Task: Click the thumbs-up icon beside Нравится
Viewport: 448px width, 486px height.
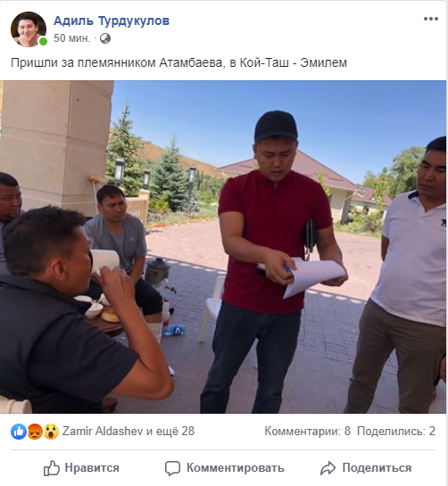Action: pyautogui.click(x=51, y=467)
